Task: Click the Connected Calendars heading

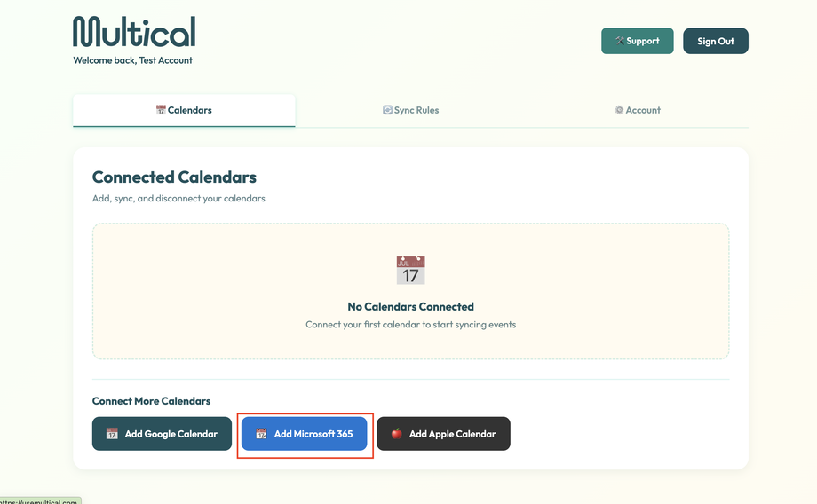Action: 174,177
